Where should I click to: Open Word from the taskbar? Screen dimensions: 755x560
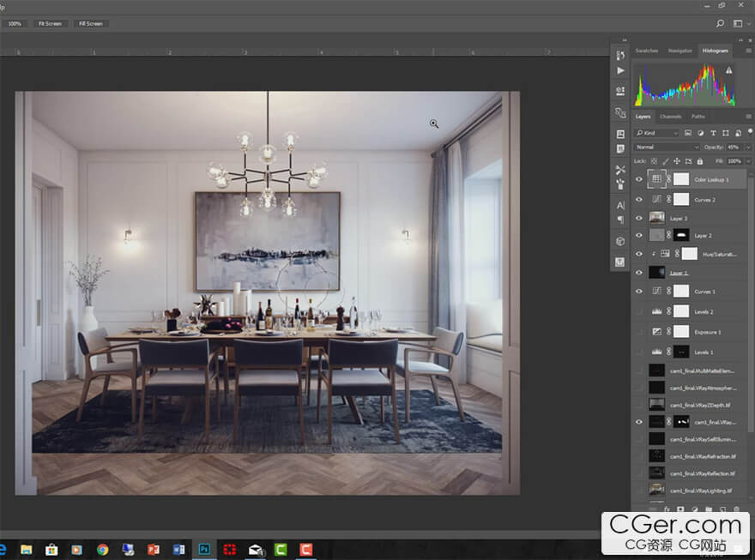[x=178, y=550]
